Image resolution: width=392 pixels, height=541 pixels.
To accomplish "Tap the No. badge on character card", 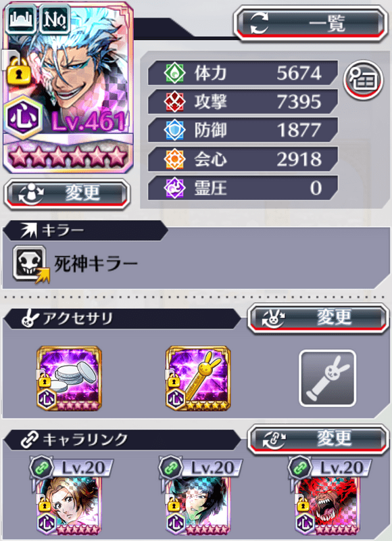I will (x=55, y=19).
